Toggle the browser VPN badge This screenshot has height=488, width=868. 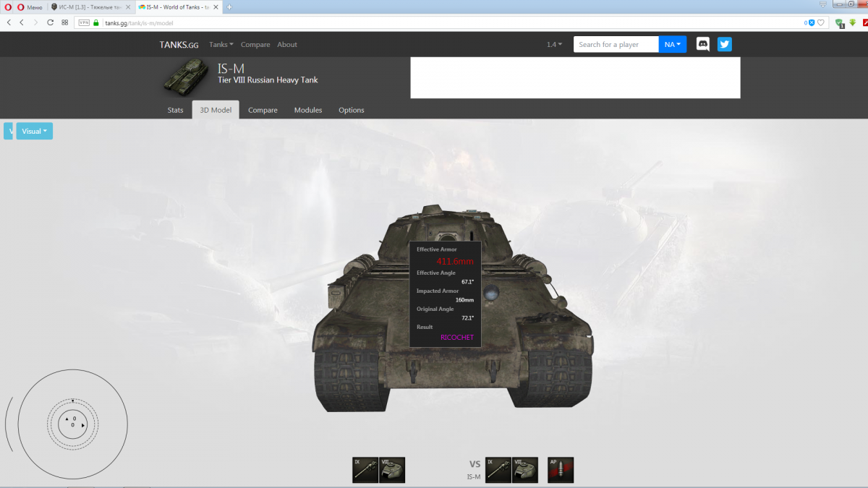[x=84, y=22]
